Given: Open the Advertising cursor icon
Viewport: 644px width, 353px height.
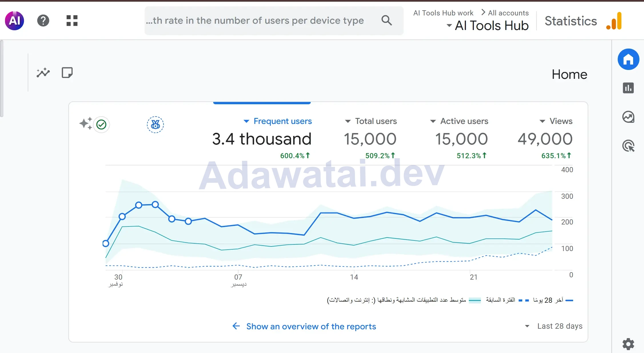Looking at the screenshot, I should coord(628,146).
